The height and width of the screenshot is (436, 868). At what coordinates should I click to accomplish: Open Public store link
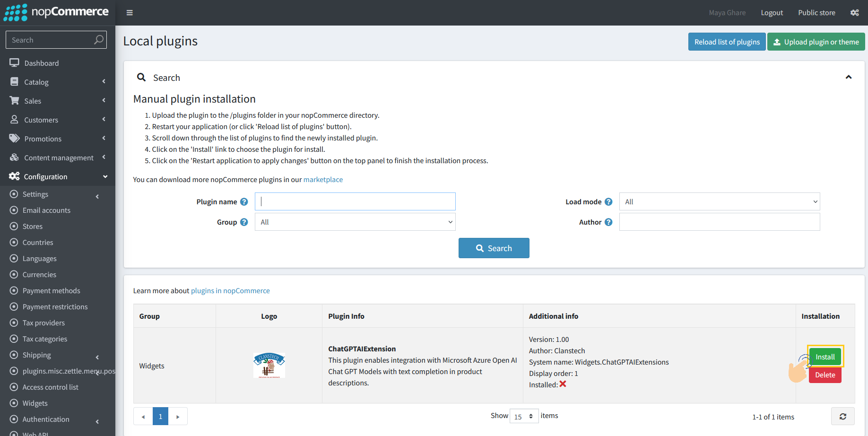tap(816, 13)
